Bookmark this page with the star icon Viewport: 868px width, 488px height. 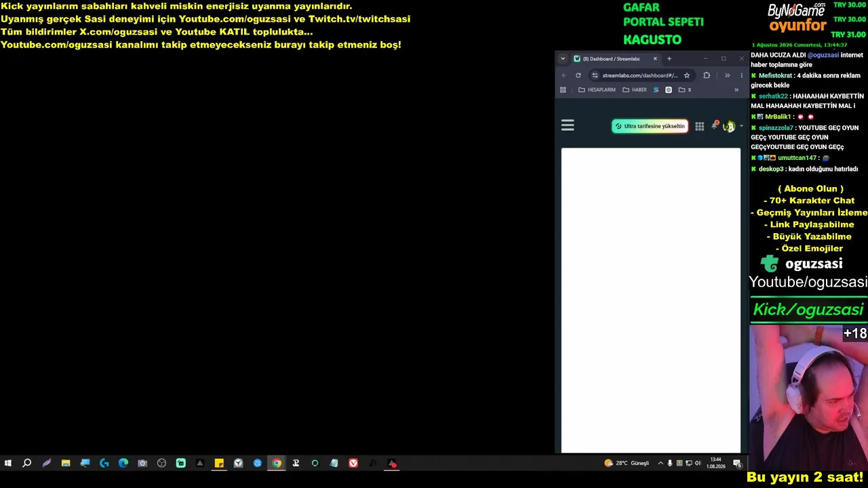click(687, 75)
